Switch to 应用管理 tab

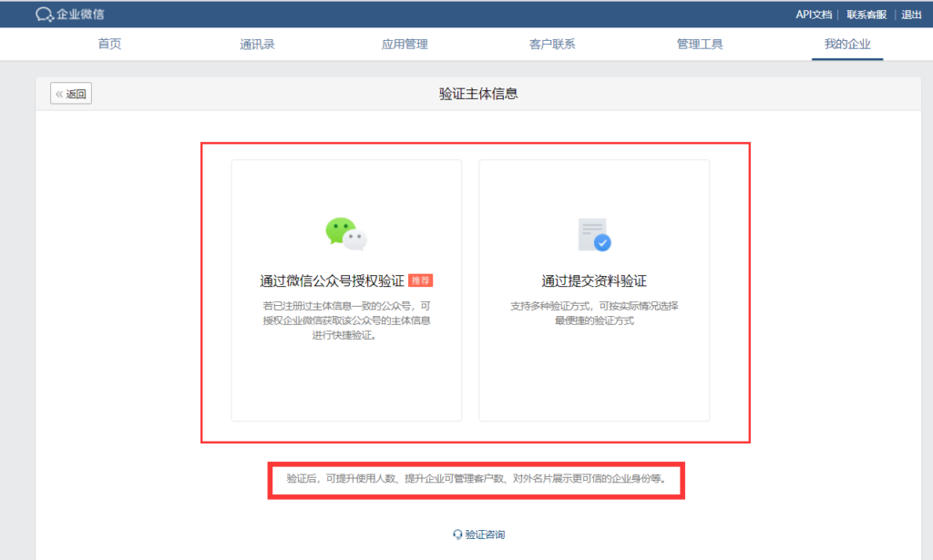coord(405,44)
